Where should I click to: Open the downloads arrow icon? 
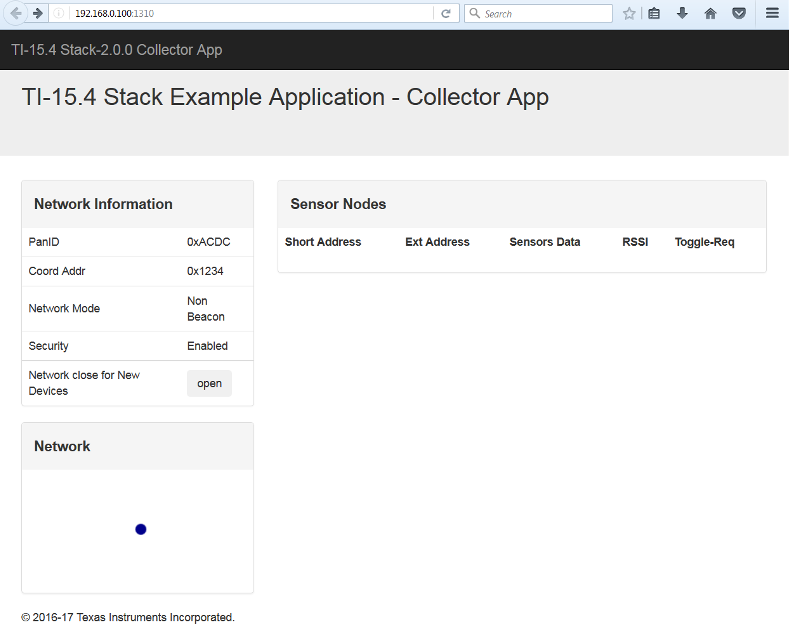[682, 13]
